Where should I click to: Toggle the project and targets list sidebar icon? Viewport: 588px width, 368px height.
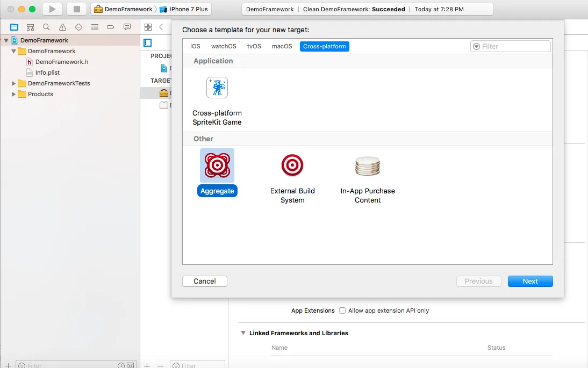point(148,43)
